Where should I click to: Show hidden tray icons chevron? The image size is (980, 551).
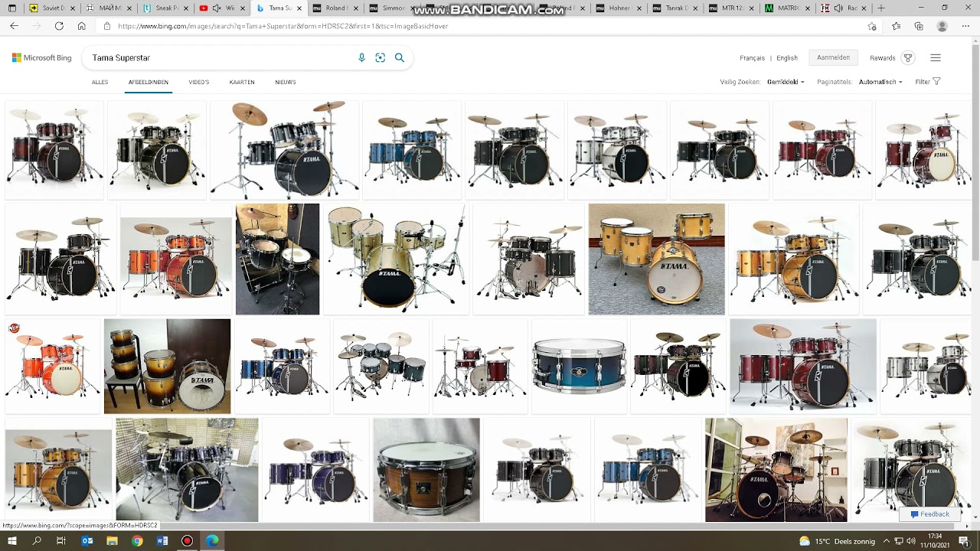click(887, 541)
